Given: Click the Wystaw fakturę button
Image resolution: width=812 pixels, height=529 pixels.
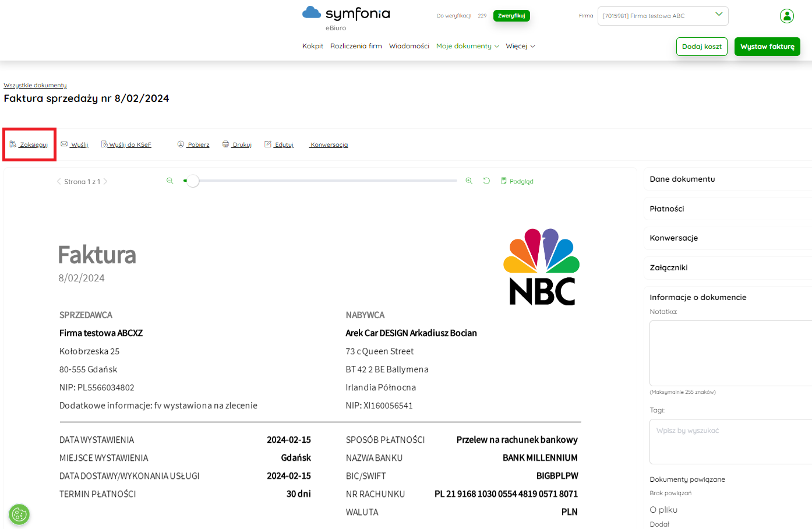Looking at the screenshot, I should (767, 47).
